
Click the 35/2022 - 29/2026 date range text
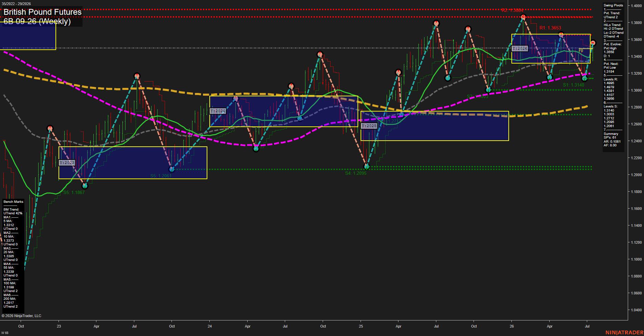click(x=16, y=4)
